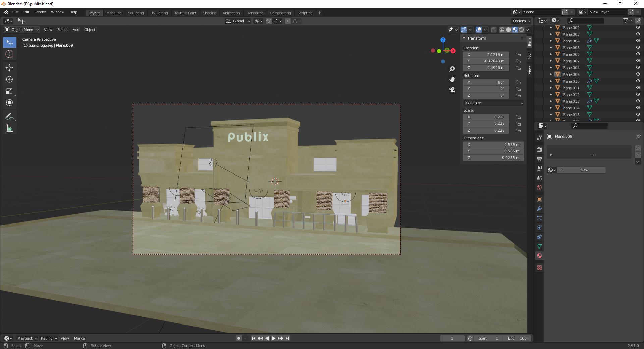Open the Options dropdown

click(x=521, y=21)
